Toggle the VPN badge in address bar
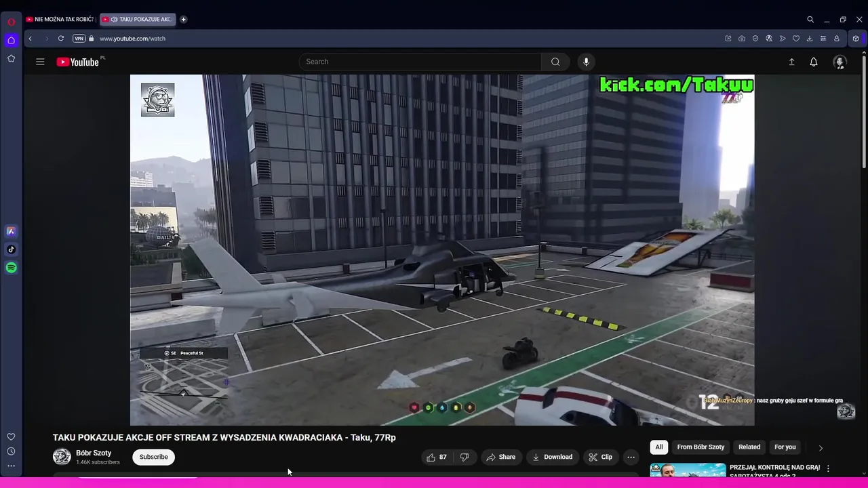The image size is (868, 488). click(x=79, y=39)
